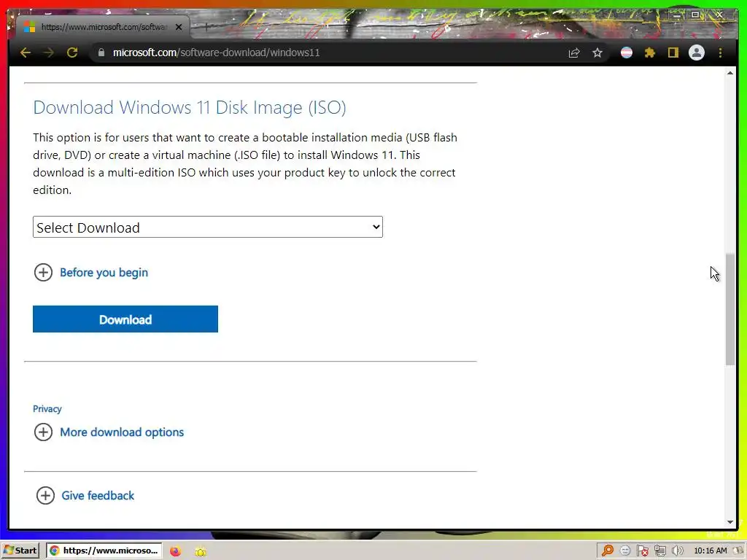This screenshot has width=747, height=560.
Task: Click the browser forward arrow
Action: click(49, 52)
